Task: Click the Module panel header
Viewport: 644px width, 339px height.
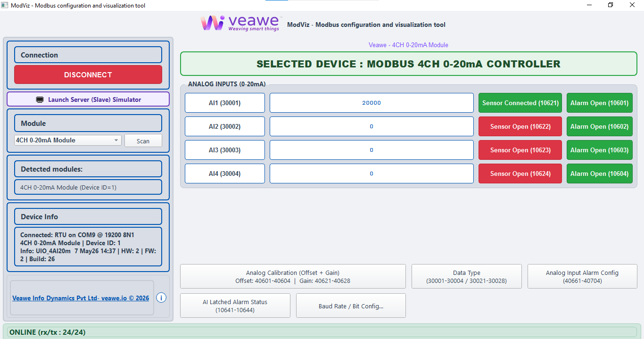Action: click(x=88, y=123)
